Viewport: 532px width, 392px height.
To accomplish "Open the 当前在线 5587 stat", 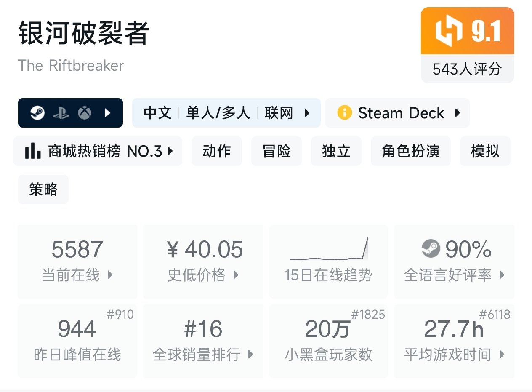I will (x=77, y=261).
